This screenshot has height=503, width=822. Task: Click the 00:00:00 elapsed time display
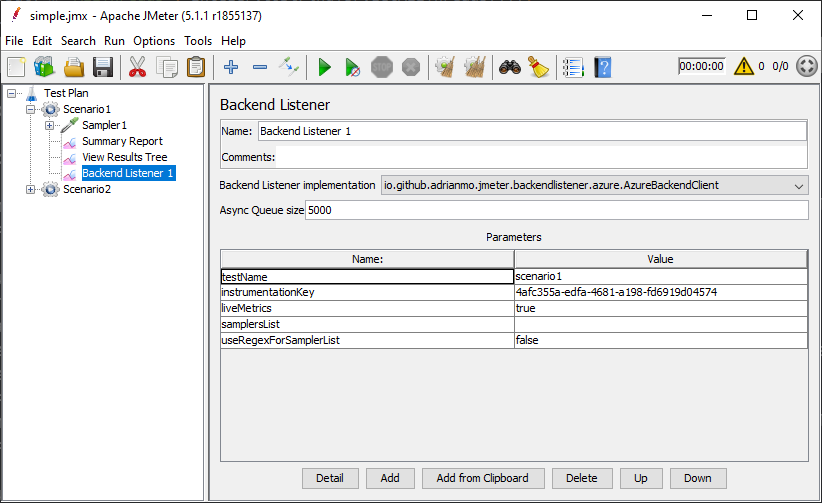[x=701, y=66]
